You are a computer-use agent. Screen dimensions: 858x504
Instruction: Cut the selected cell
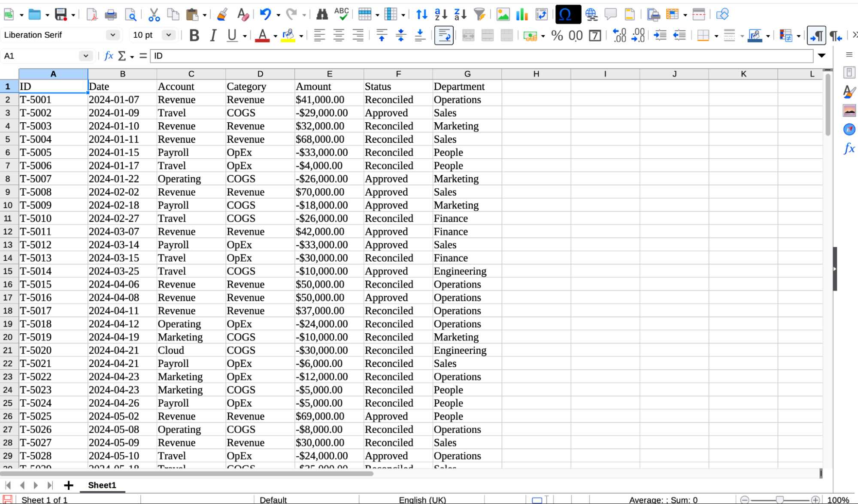pos(154,15)
